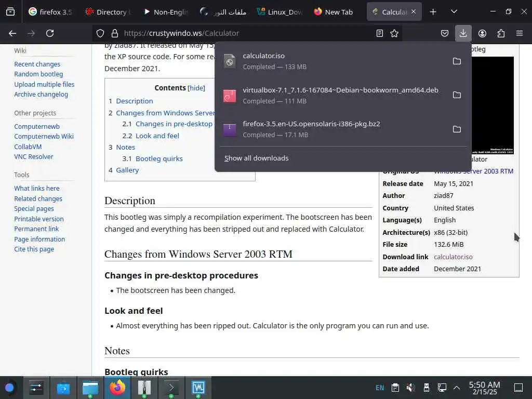Open the new tab plus button
This screenshot has height=399, width=532.
(x=433, y=12)
